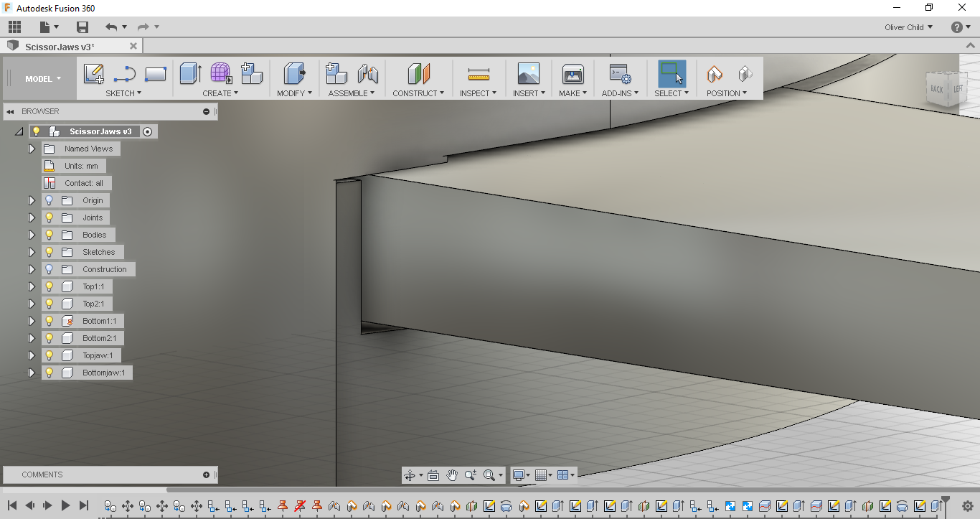Image resolution: width=980 pixels, height=519 pixels.
Task: Click the Scripts and Add-Ins icon
Action: (620, 73)
